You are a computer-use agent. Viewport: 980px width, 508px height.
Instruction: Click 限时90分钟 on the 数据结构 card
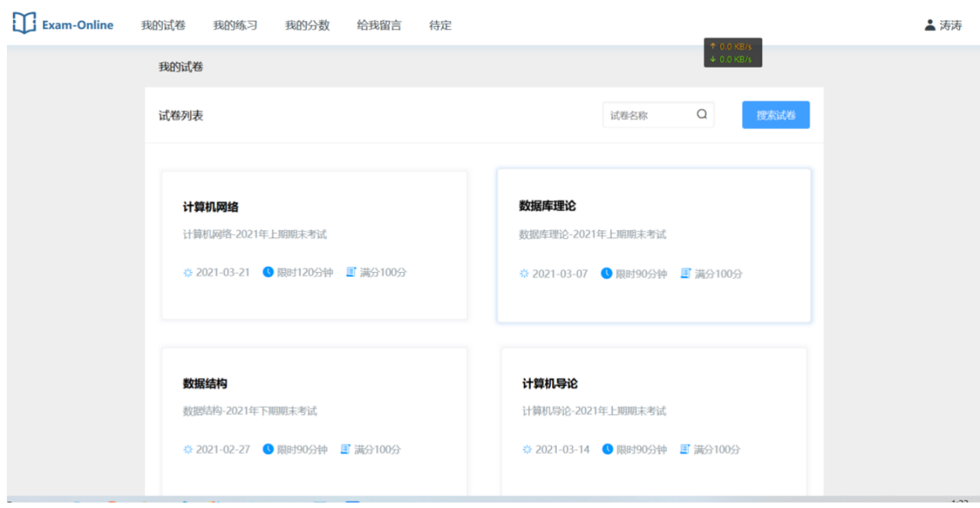click(x=302, y=449)
